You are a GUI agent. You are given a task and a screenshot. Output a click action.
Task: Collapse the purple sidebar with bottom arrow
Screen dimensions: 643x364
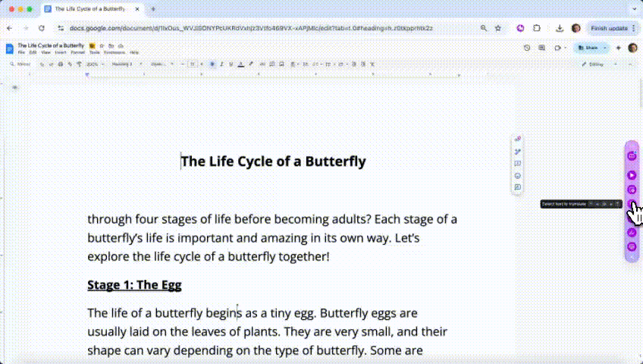click(x=632, y=257)
